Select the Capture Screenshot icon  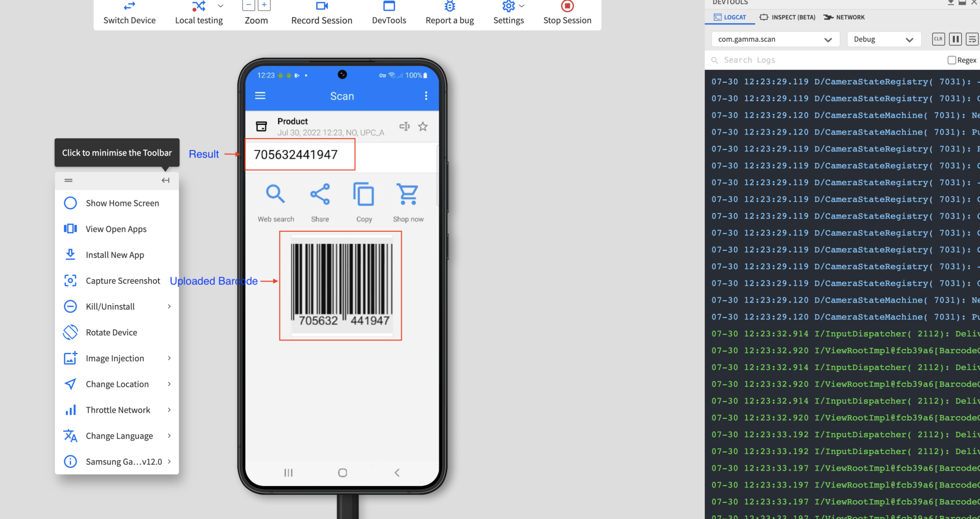coord(70,281)
